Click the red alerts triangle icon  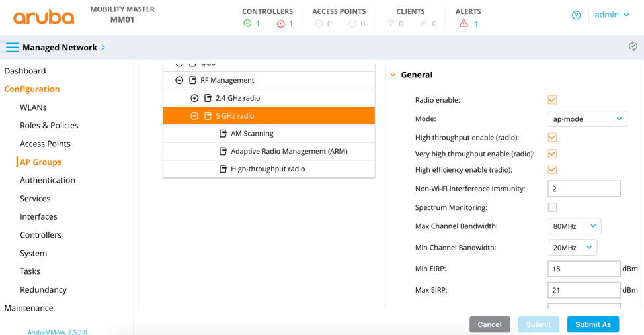[x=463, y=24]
